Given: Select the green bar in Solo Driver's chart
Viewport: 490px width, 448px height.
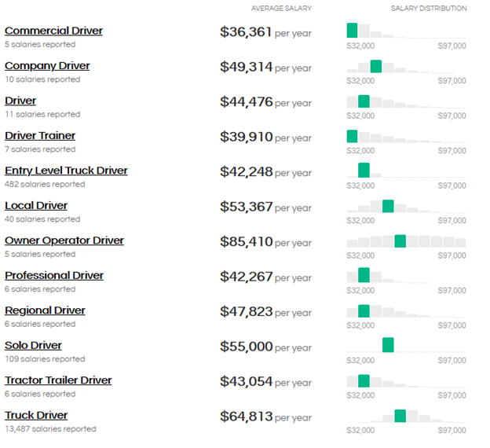Looking at the screenshot, I should coord(388,345).
